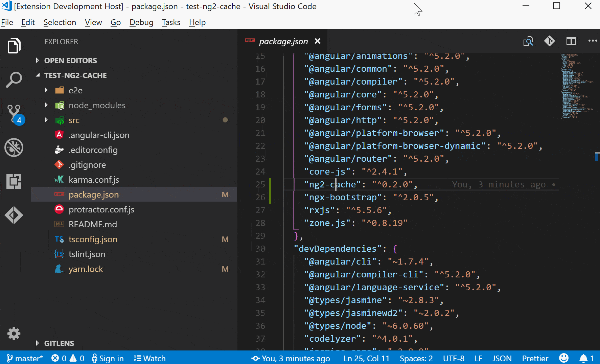Click errors and warnings count in status bar
The image size is (600, 364).
click(x=68, y=358)
